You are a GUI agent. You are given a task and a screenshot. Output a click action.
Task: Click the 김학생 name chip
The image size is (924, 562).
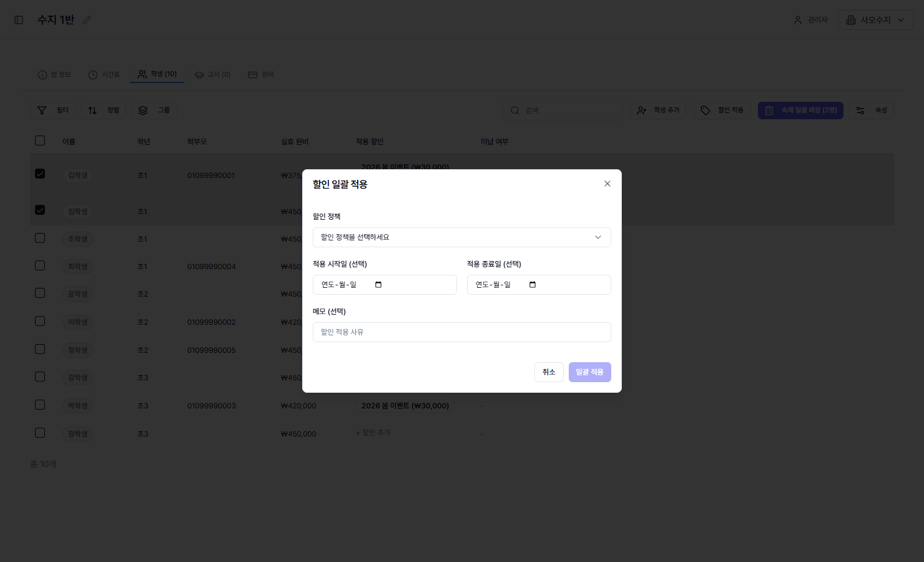point(78,175)
